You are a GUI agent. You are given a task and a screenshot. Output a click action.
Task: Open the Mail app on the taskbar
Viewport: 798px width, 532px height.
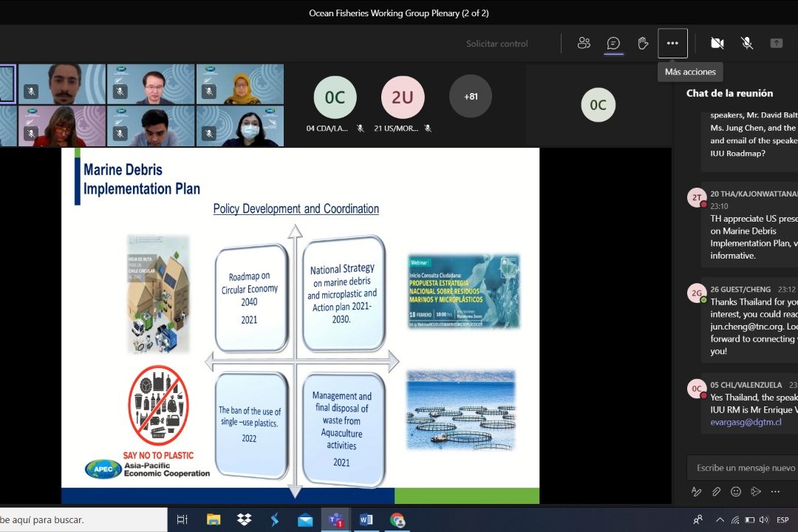tap(305, 519)
